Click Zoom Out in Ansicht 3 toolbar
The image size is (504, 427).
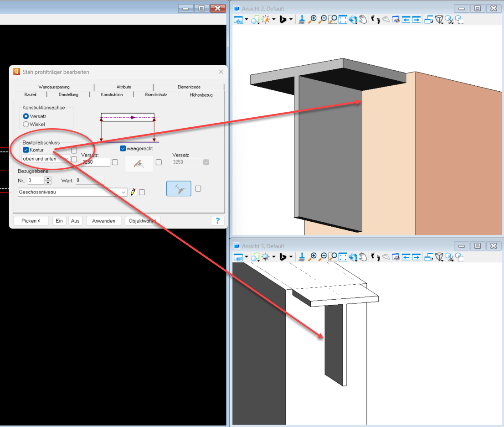click(323, 257)
